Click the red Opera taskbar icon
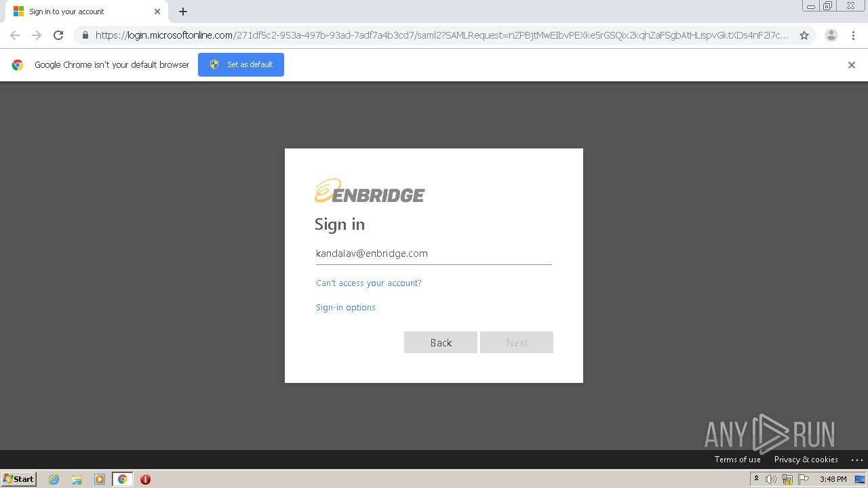The height and width of the screenshot is (488, 868). (145, 479)
